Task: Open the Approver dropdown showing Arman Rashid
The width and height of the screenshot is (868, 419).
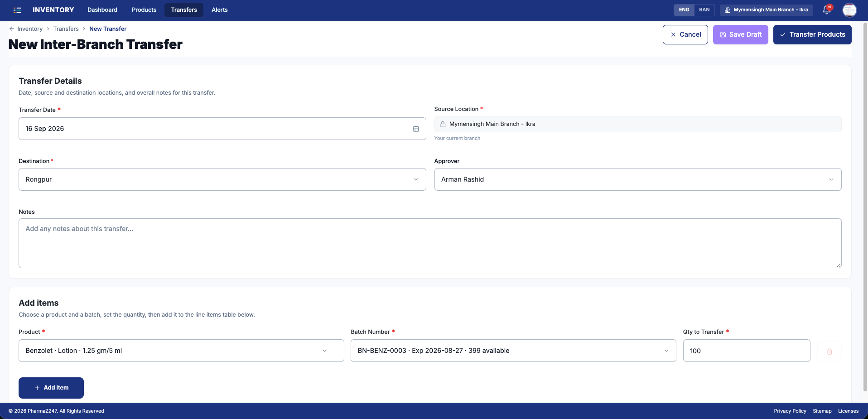Action: pos(638,179)
